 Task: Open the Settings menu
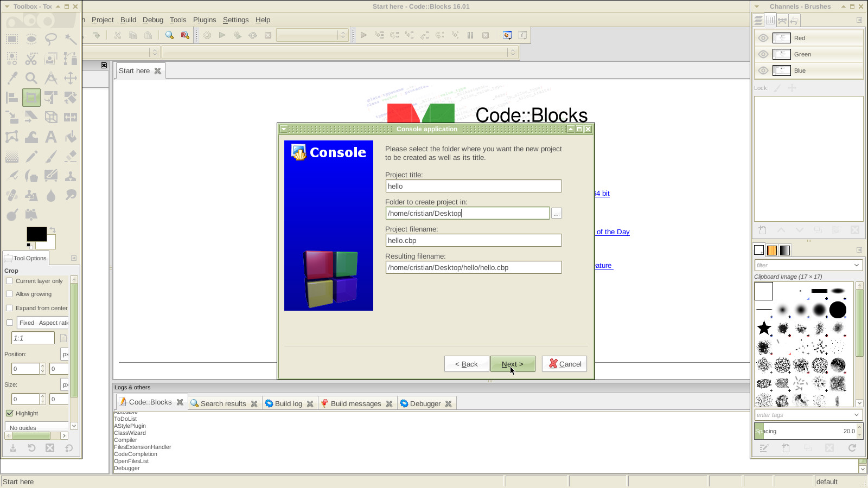(x=235, y=20)
